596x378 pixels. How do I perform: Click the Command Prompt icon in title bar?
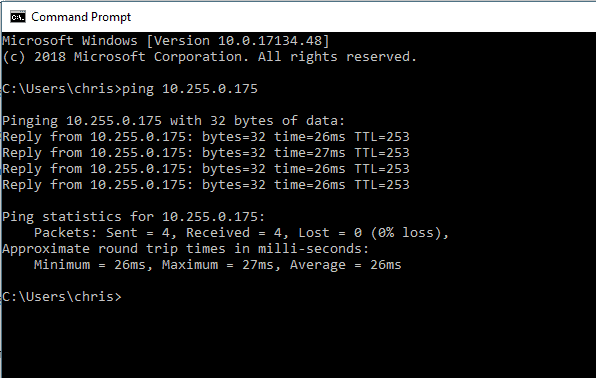pos(18,17)
